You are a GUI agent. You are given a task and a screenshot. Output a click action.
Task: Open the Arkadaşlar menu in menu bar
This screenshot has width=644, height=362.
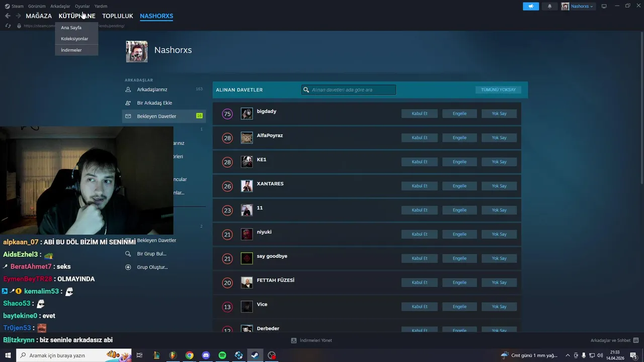point(60,6)
